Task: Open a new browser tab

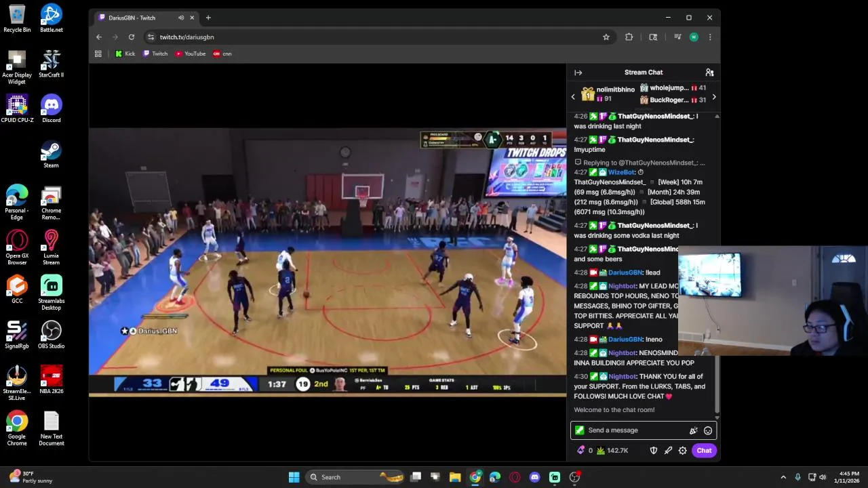Action: pyautogui.click(x=208, y=18)
